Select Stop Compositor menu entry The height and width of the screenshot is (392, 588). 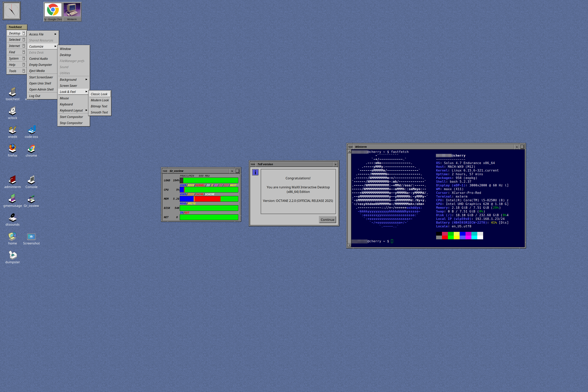[x=73, y=123]
